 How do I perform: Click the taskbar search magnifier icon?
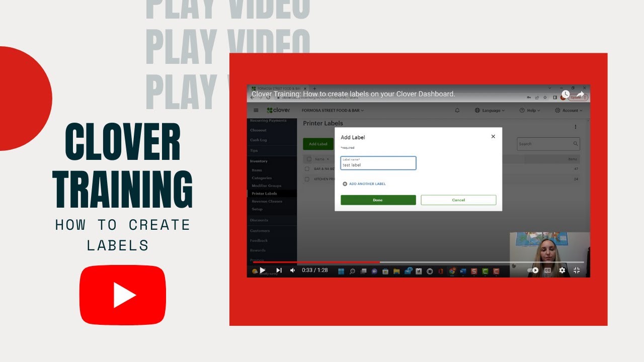tap(352, 271)
